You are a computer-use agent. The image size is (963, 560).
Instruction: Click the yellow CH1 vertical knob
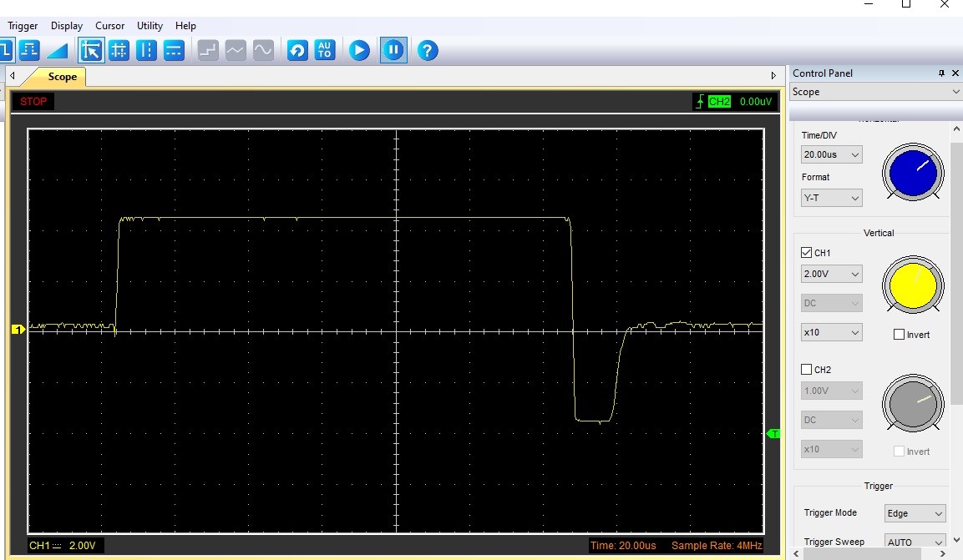(913, 286)
